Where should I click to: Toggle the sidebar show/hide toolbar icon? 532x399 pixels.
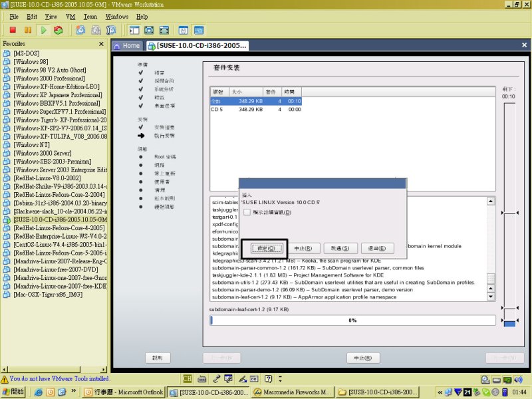134,30
